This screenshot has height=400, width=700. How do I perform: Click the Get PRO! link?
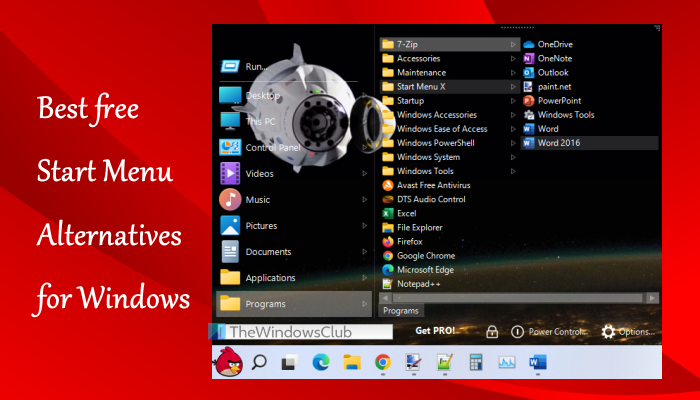pyautogui.click(x=435, y=331)
